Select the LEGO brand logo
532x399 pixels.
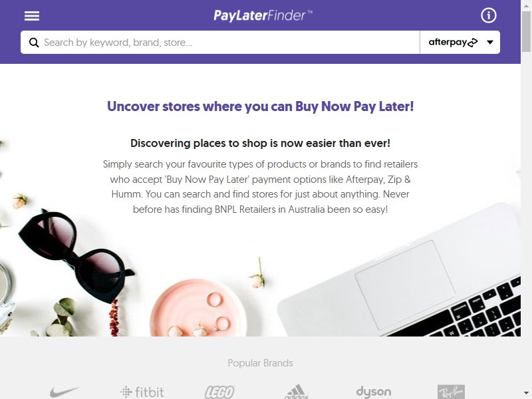point(219,392)
